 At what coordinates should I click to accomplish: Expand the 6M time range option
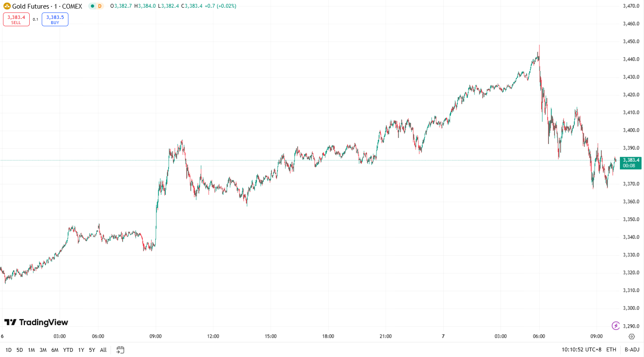[x=55, y=350]
